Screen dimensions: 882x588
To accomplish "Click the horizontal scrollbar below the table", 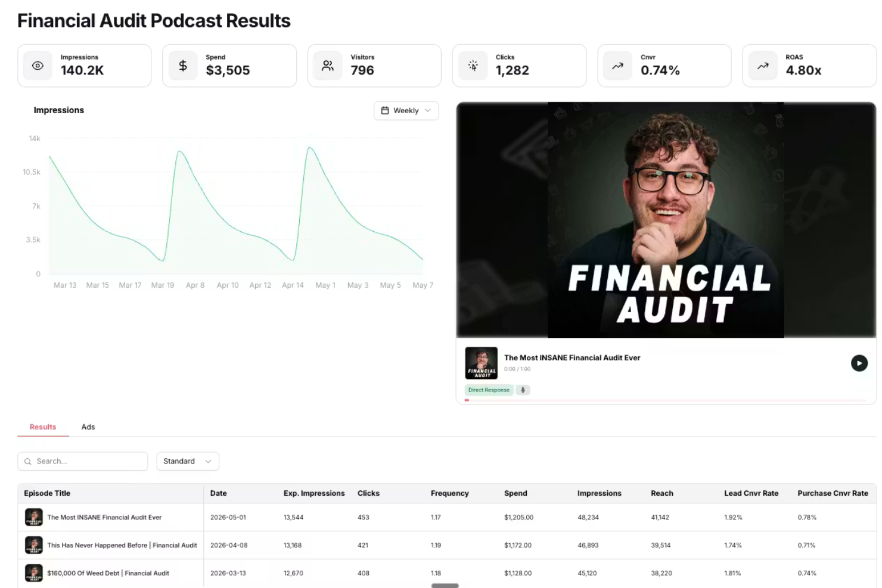I will tap(445, 586).
